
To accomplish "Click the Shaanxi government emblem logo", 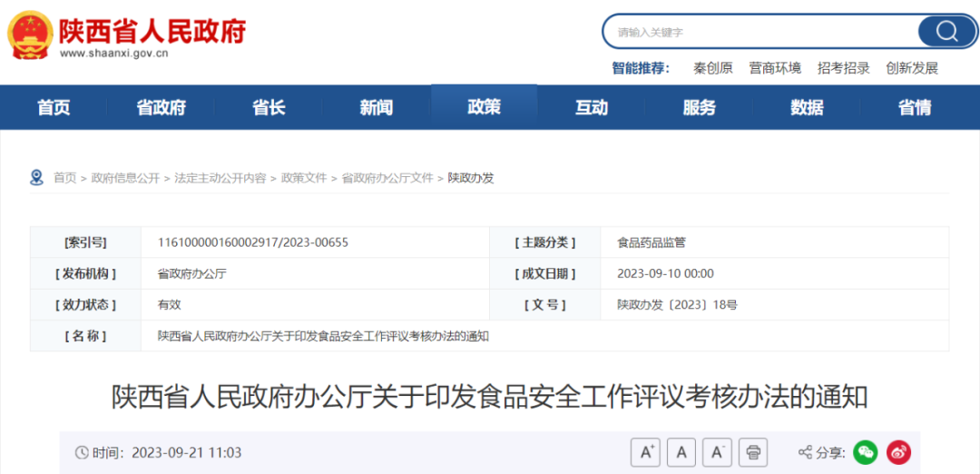I will click(x=30, y=35).
